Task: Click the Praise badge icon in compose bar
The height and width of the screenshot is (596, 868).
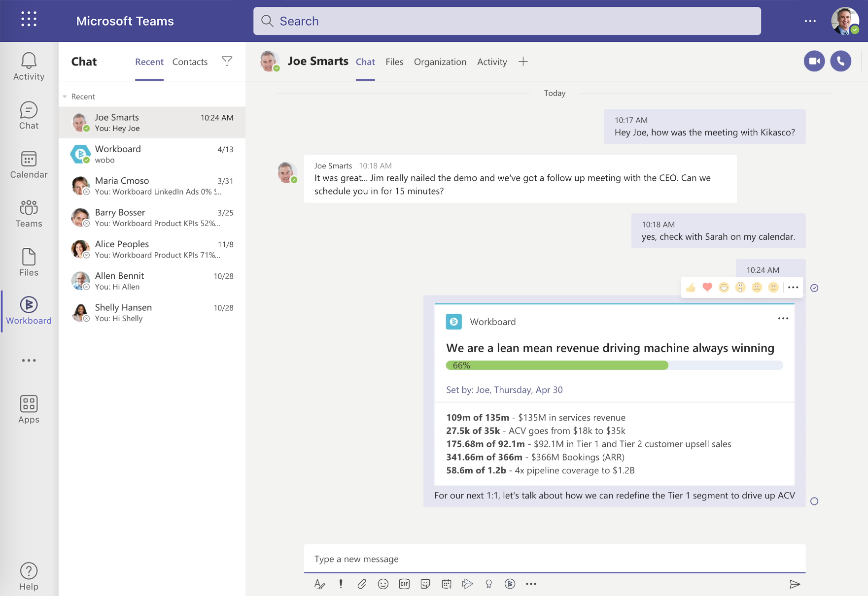Action: click(488, 584)
